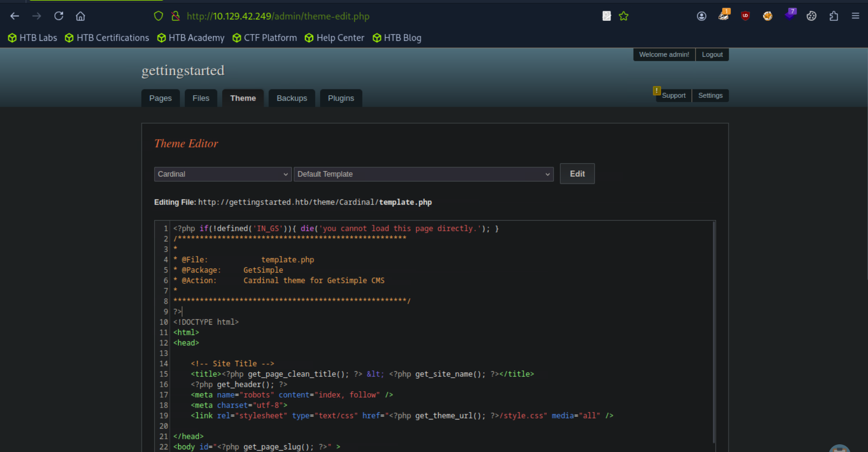Open HTB Academy bookmark
Viewport: 868px width, 452px height.
pos(191,38)
